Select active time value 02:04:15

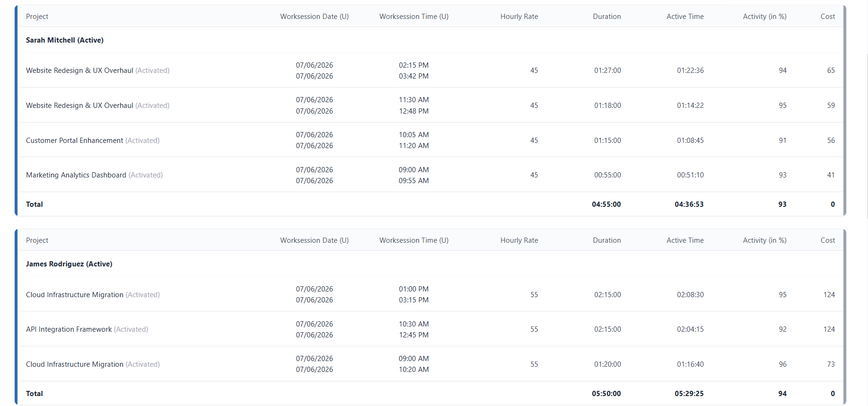pos(690,329)
